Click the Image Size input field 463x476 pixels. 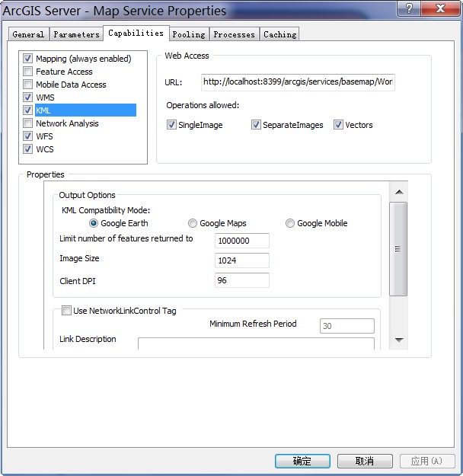[242, 260]
